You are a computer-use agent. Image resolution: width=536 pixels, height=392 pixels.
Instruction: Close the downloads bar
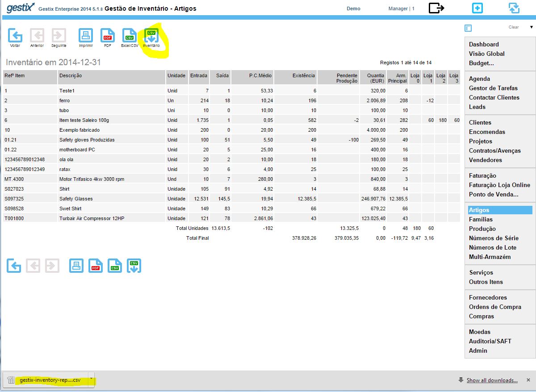(528, 380)
